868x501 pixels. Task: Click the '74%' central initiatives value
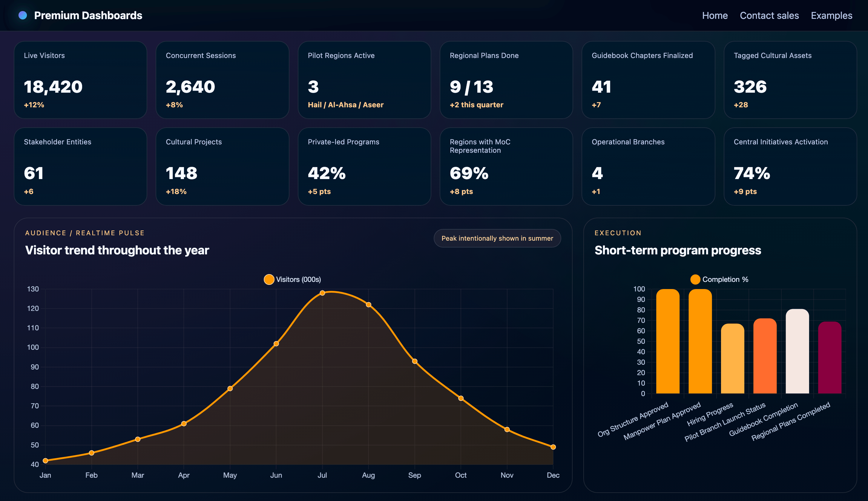point(752,173)
